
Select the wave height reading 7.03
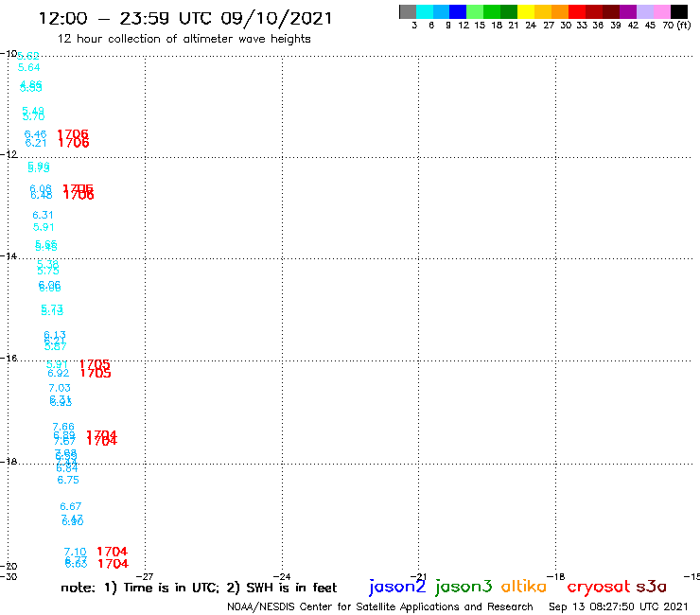pyautogui.click(x=60, y=388)
